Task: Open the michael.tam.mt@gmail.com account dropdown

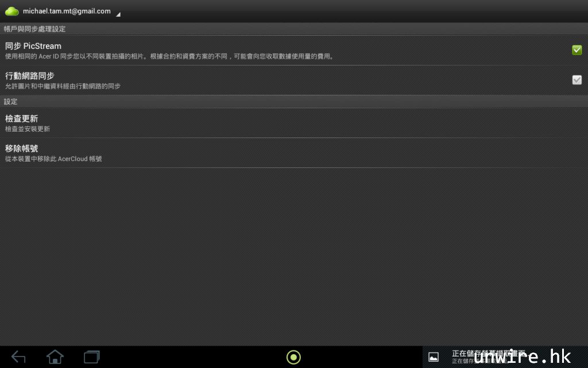Action: click(67, 11)
